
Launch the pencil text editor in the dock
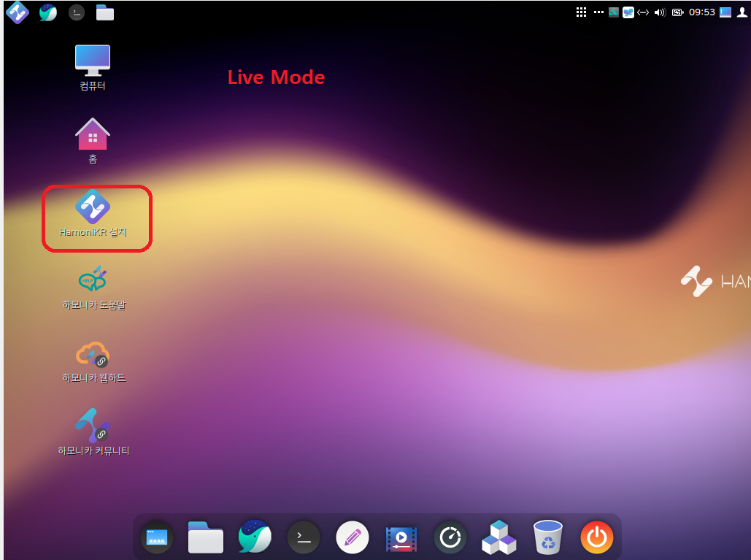tap(353, 537)
